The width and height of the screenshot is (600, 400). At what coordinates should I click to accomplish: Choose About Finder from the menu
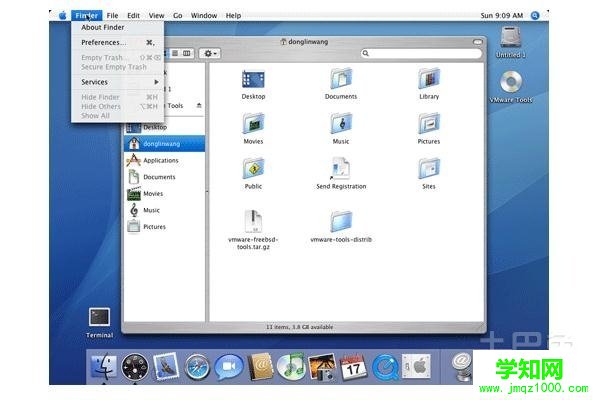point(117,27)
